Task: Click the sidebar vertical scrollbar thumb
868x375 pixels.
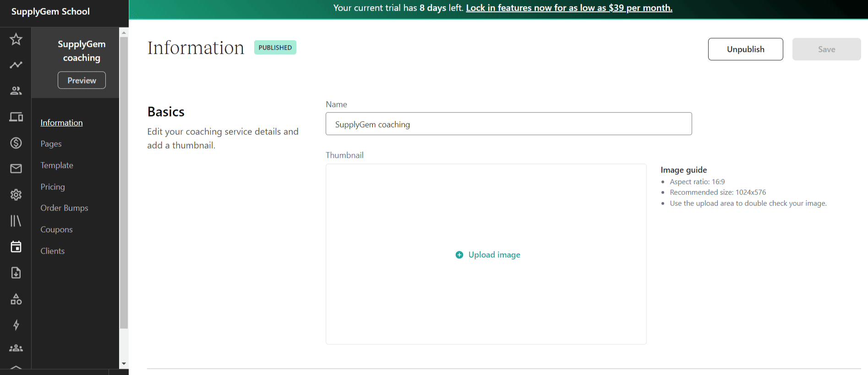Action: pos(124,182)
